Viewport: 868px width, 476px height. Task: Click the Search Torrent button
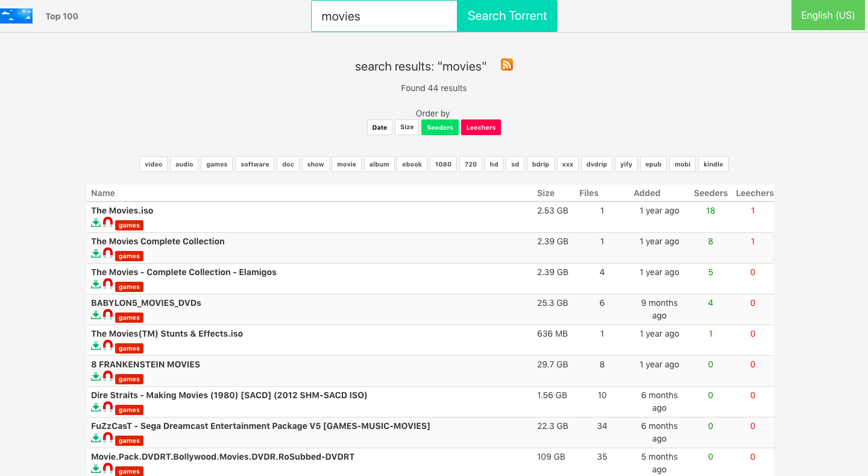coord(508,16)
